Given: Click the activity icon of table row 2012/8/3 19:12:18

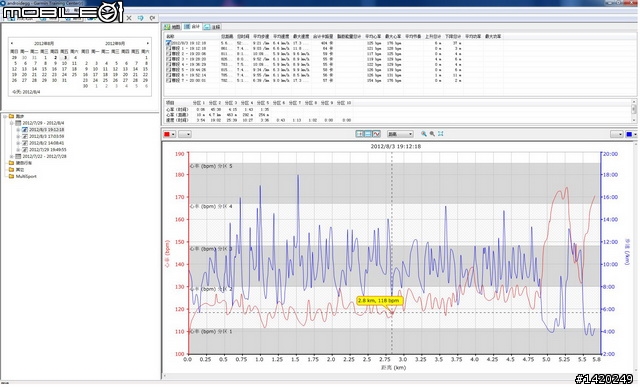Looking at the screenshot, I should click(168, 43).
